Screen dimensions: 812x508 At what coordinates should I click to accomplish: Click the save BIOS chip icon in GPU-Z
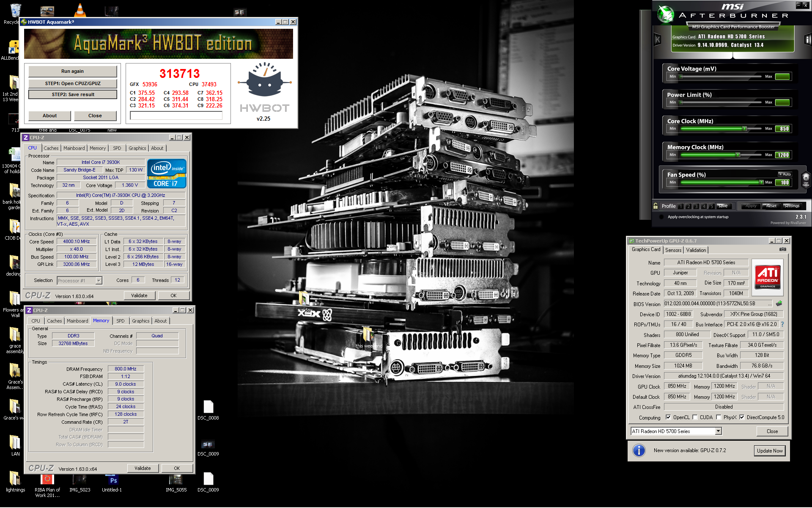pos(779,304)
